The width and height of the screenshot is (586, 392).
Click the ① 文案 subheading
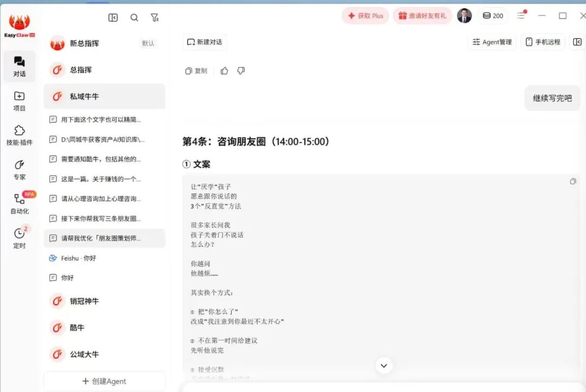pos(196,164)
